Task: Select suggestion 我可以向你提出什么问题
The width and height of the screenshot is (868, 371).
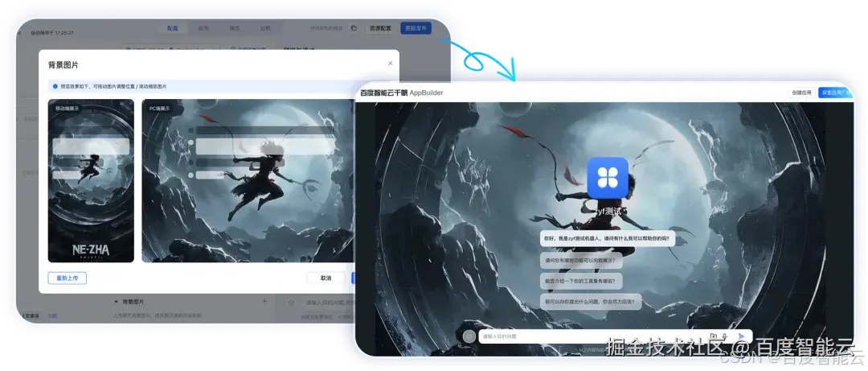Action: [x=592, y=302]
